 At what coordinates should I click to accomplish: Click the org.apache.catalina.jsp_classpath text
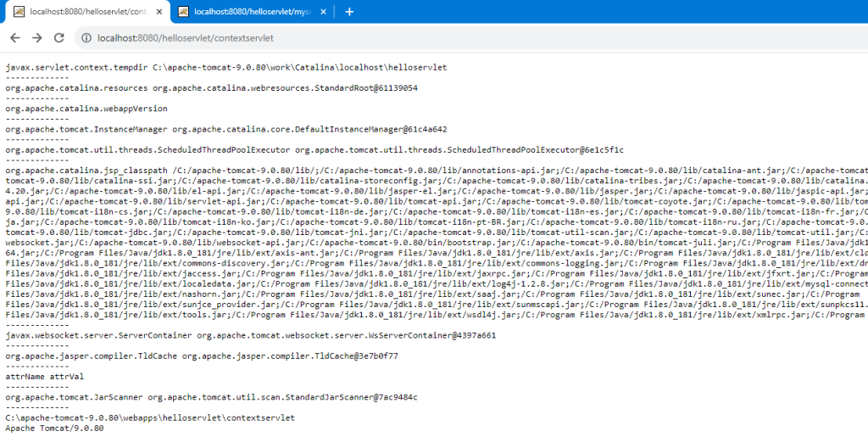coord(86,171)
